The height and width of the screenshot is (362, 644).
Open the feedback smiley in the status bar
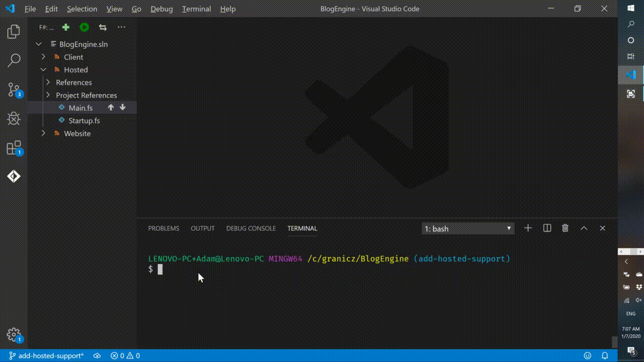pos(587,355)
